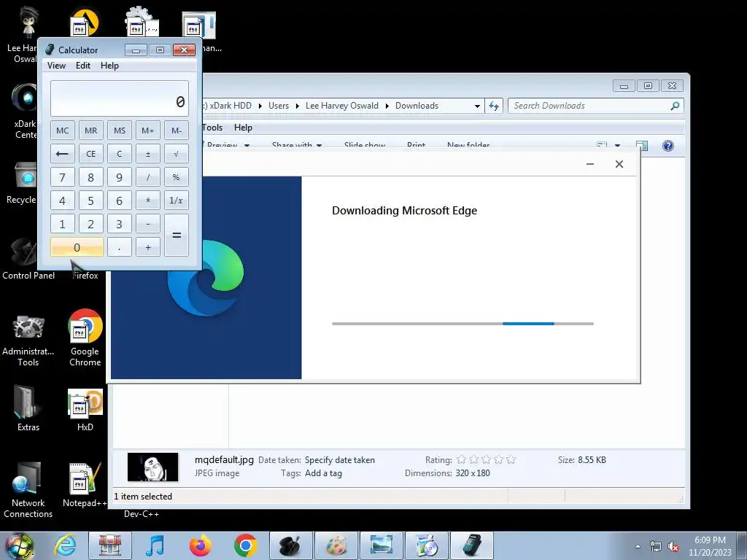Image resolution: width=747 pixels, height=560 pixels.
Task: Rate the image one star
Action: [x=461, y=459]
